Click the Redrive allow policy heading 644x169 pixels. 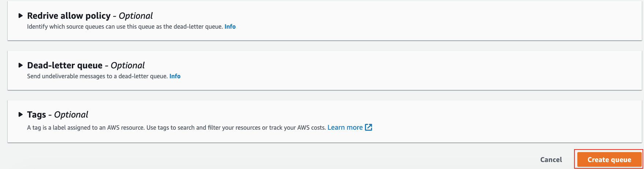point(69,16)
